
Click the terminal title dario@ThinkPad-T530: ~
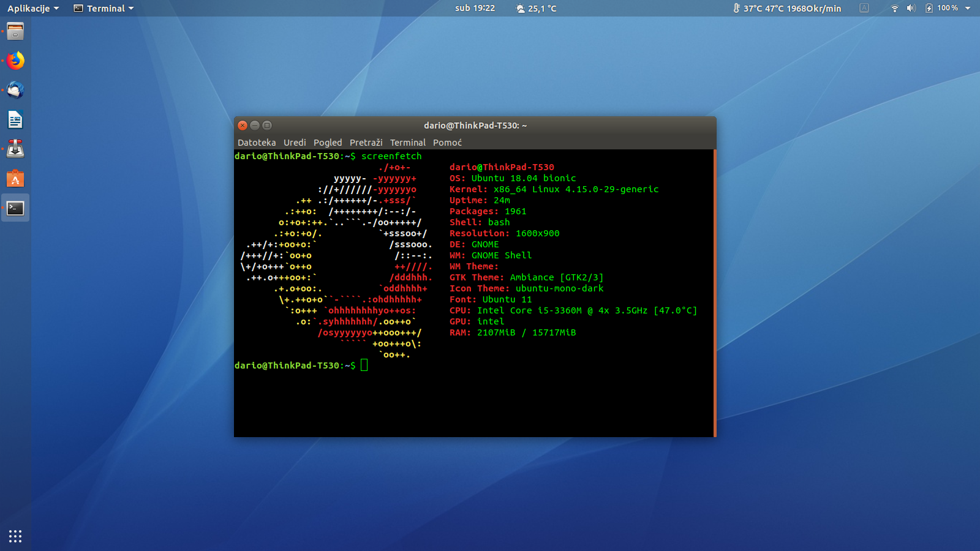[475, 126]
